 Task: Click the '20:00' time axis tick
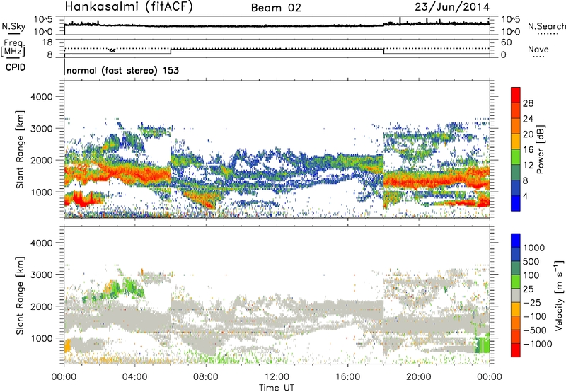click(419, 376)
